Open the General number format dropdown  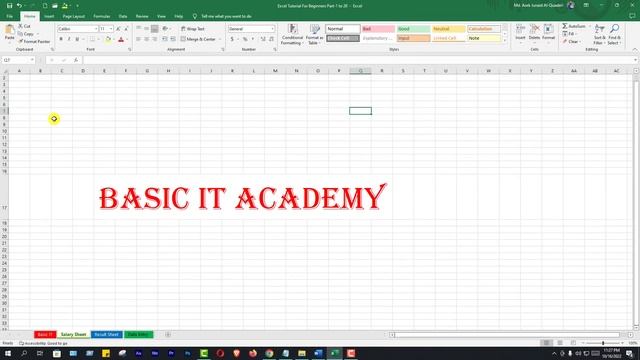(272, 29)
